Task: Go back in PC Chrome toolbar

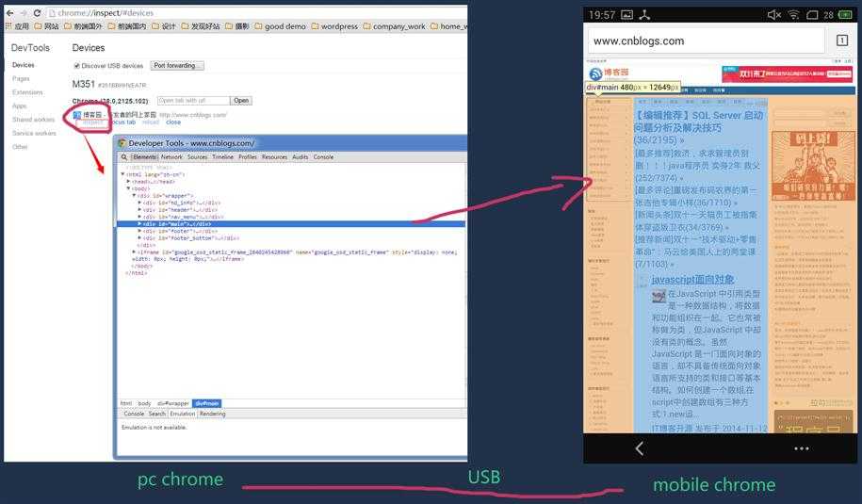Action: [10, 12]
